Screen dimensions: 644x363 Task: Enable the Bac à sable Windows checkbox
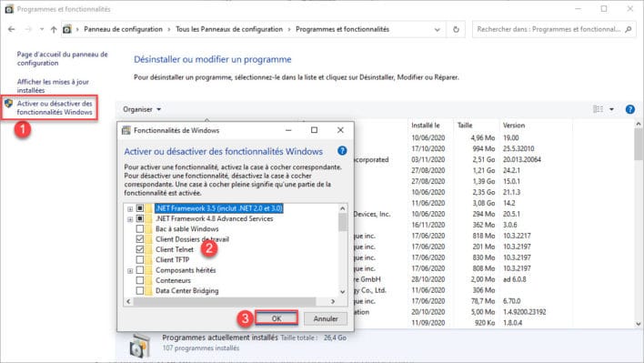(140, 228)
